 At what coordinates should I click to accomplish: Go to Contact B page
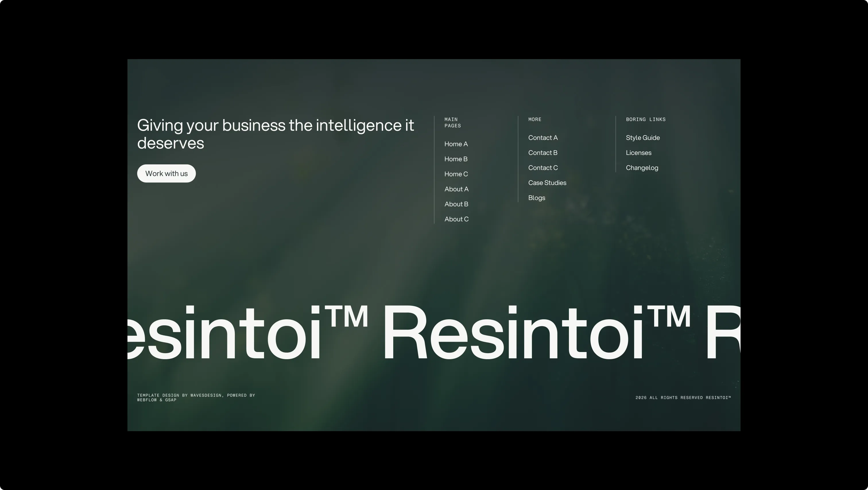pyautogui.click(x=543, y=153)
